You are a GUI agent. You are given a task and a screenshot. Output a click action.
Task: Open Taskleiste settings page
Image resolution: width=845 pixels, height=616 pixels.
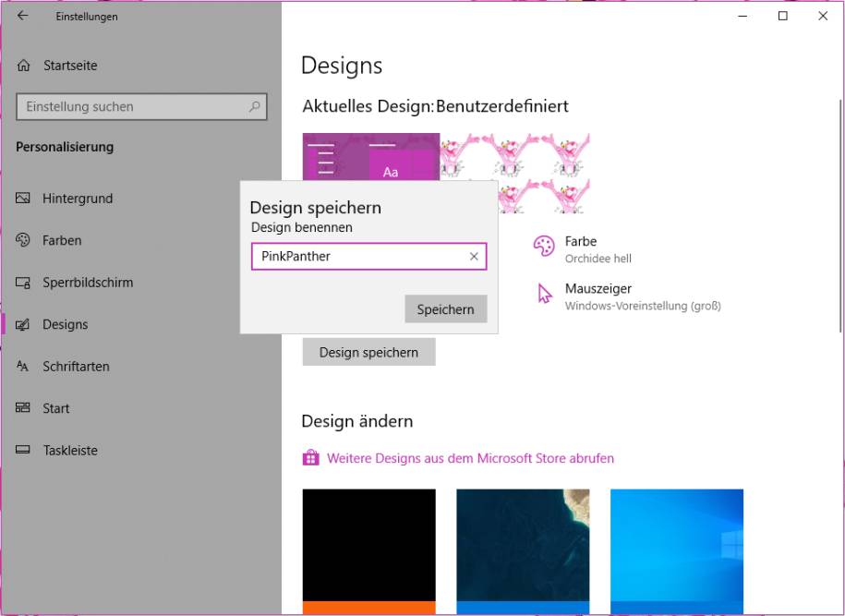70,450
